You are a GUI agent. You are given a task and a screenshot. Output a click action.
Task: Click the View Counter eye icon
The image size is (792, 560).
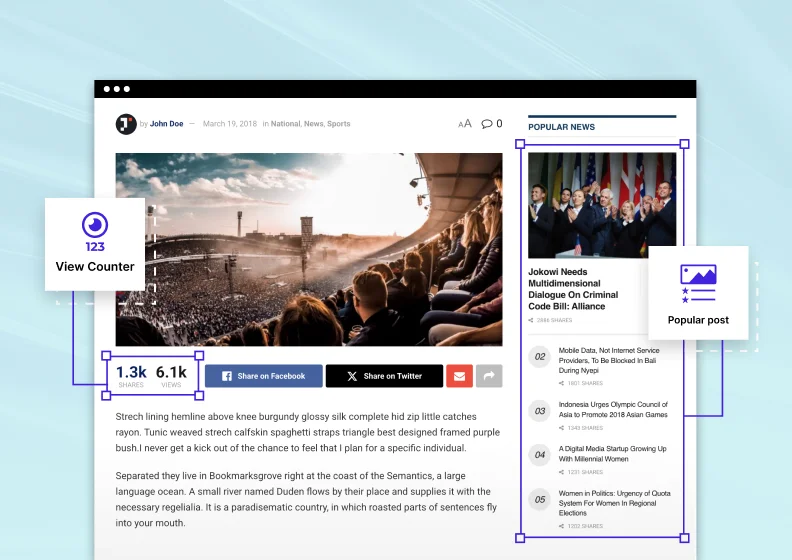point(95,225)
